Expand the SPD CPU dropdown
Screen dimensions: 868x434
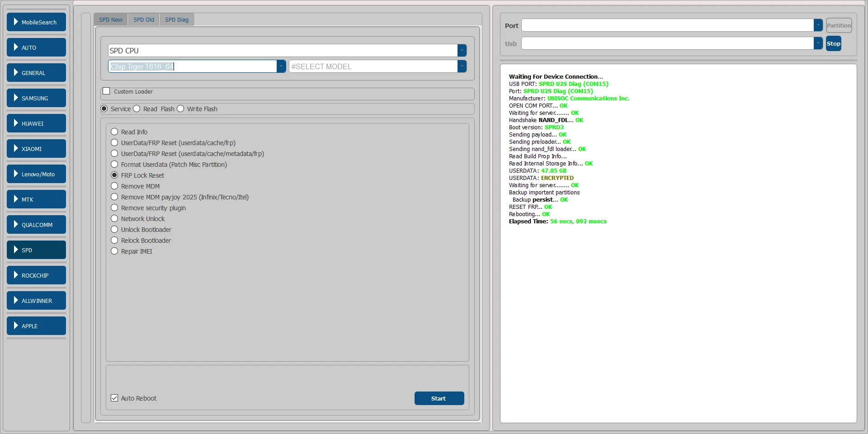(x=462, y=51)
